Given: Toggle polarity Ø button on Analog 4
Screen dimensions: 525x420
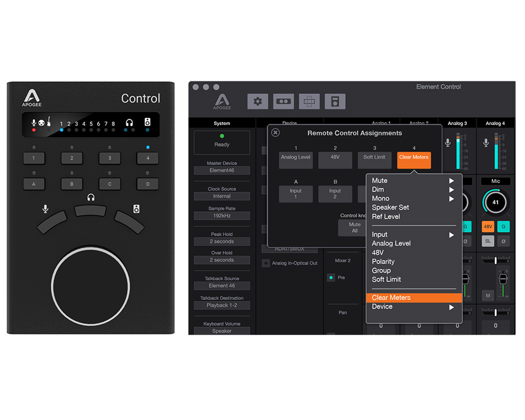Looking at the screenshot, I should click(503, 241).
